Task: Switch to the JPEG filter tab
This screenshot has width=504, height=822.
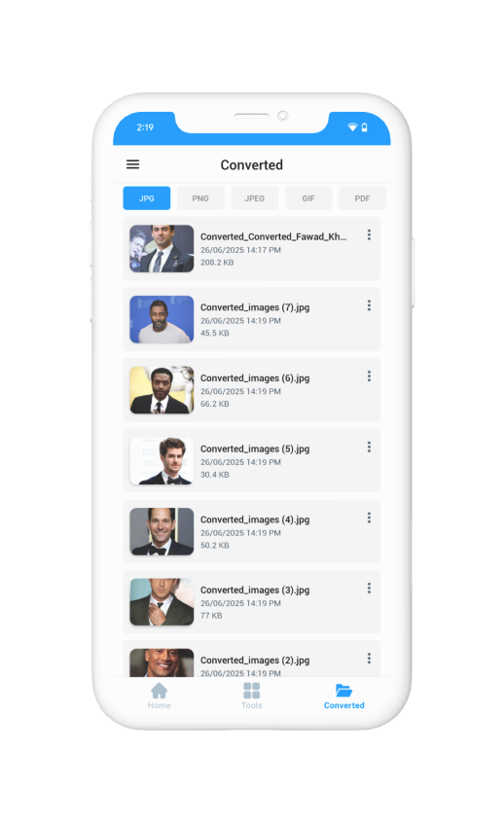Action: pos(254,198)
